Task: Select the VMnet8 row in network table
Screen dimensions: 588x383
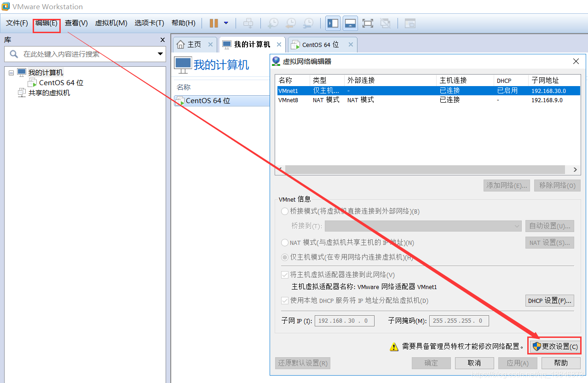Action: point(427,100)
